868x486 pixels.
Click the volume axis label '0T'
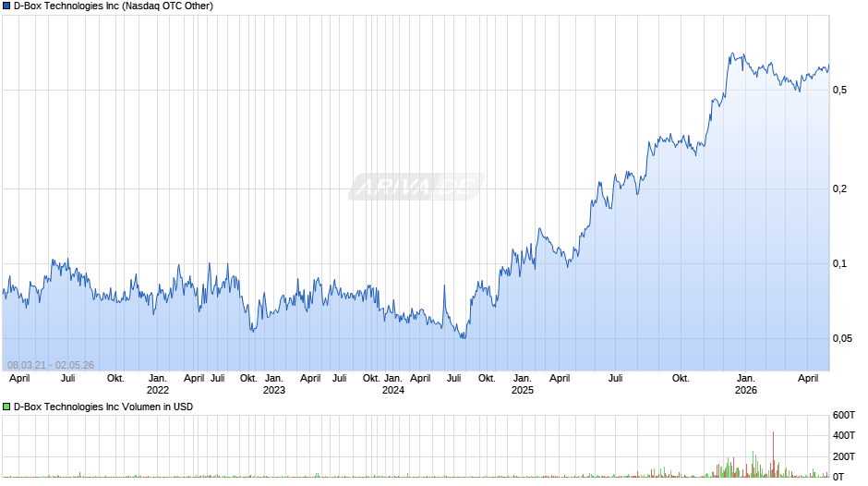pos(838,477)
